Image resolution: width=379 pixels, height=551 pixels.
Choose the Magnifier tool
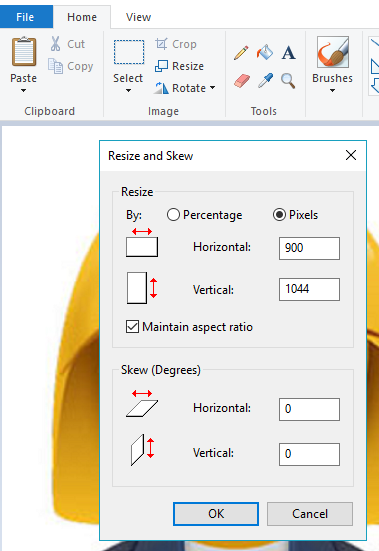coord(288,81)
